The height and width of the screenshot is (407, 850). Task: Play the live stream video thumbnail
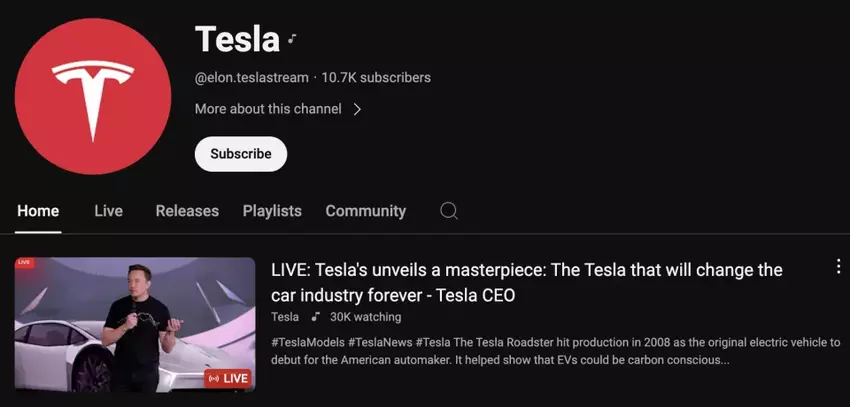coord(135,325)
